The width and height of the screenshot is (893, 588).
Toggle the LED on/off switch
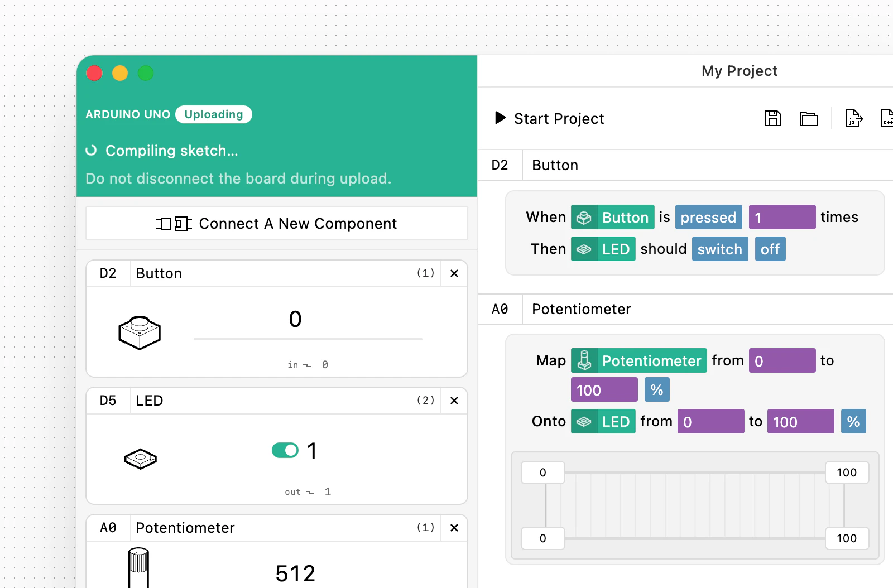coord(285,450)
